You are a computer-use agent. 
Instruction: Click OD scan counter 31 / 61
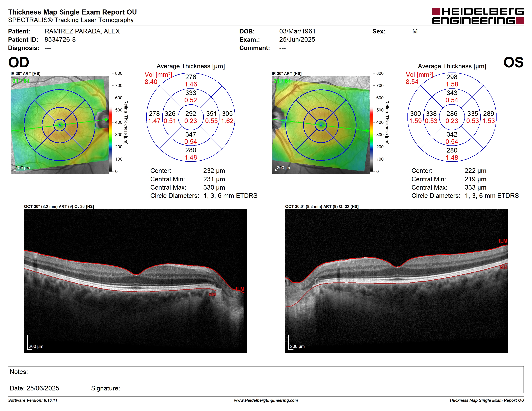tap(21, 81)
